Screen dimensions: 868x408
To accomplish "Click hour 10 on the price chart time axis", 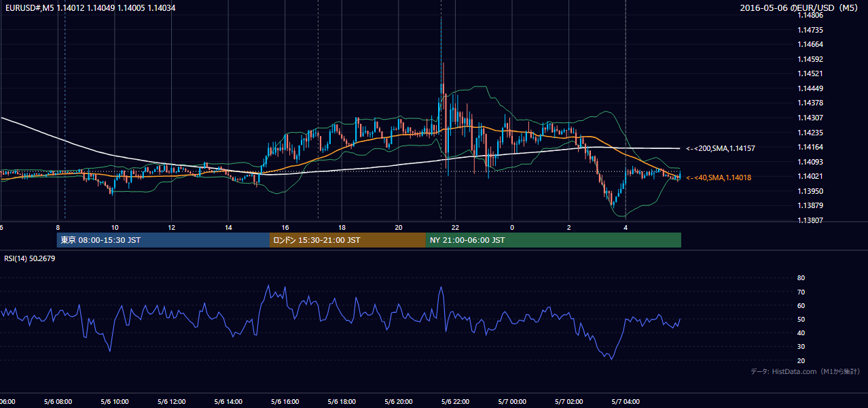I will pyautogui.click(x=115, y=227).
